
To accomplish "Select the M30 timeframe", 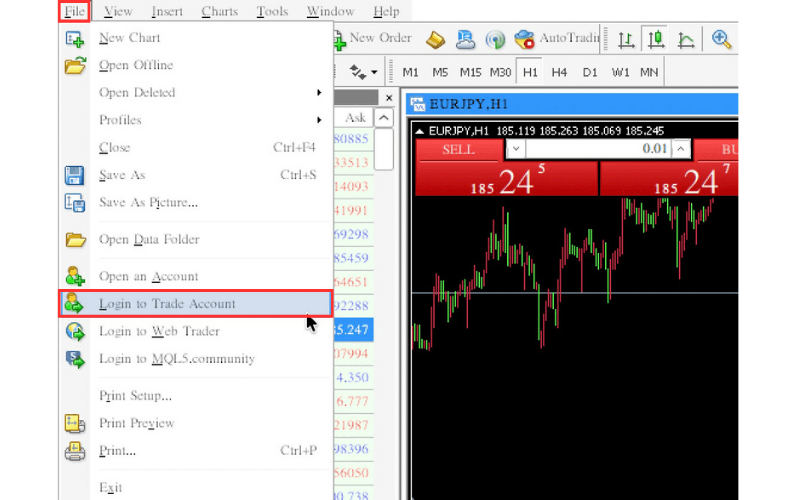I will coord(501,72).
